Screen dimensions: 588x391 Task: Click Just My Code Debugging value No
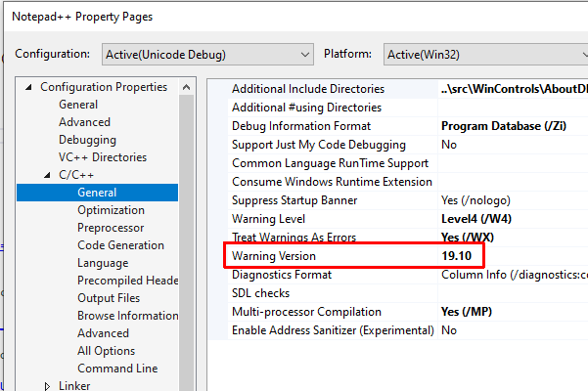pos(449,145)
